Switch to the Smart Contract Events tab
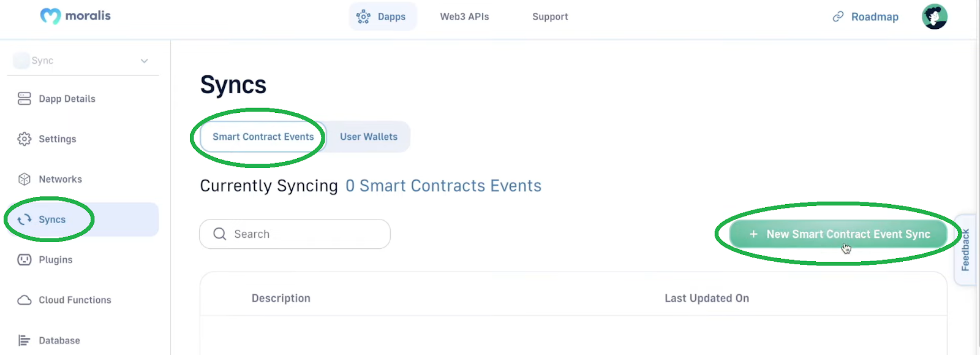The image size is (980, 355). point(263,137)
